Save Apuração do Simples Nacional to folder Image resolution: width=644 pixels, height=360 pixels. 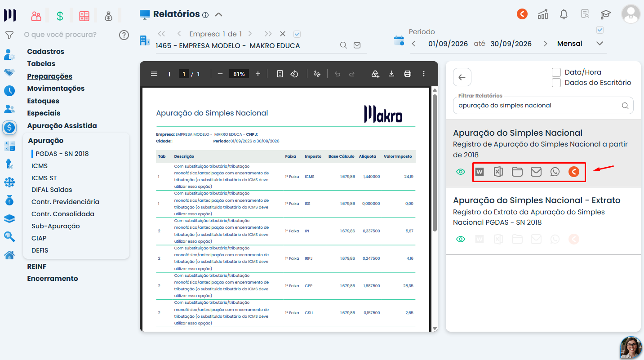[x=517, y=172]
